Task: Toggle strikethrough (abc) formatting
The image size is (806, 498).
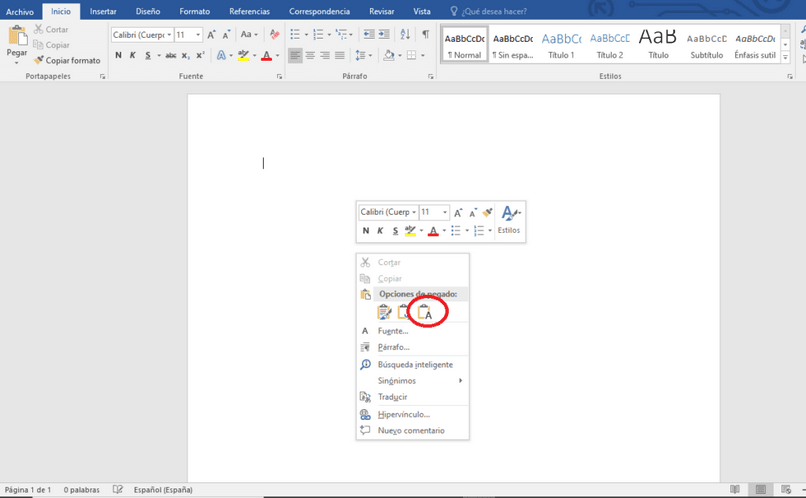Action: coord(171,55)
